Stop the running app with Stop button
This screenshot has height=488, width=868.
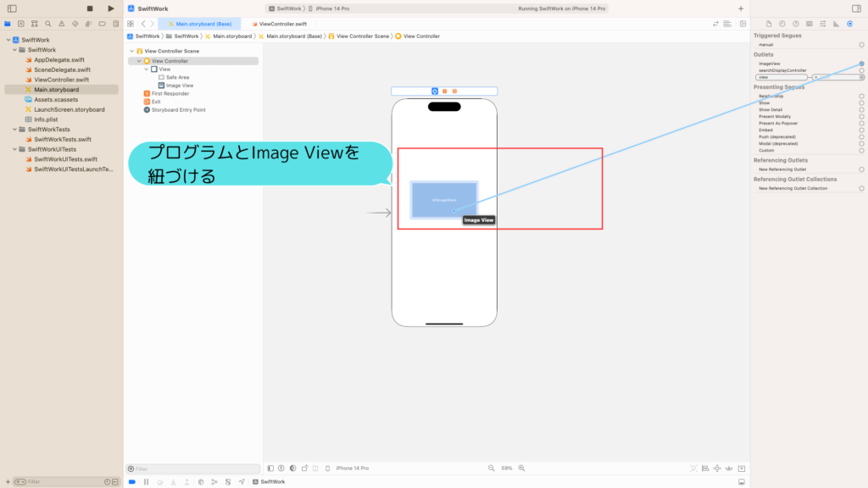pyautogui.click(x=90, y=8)
